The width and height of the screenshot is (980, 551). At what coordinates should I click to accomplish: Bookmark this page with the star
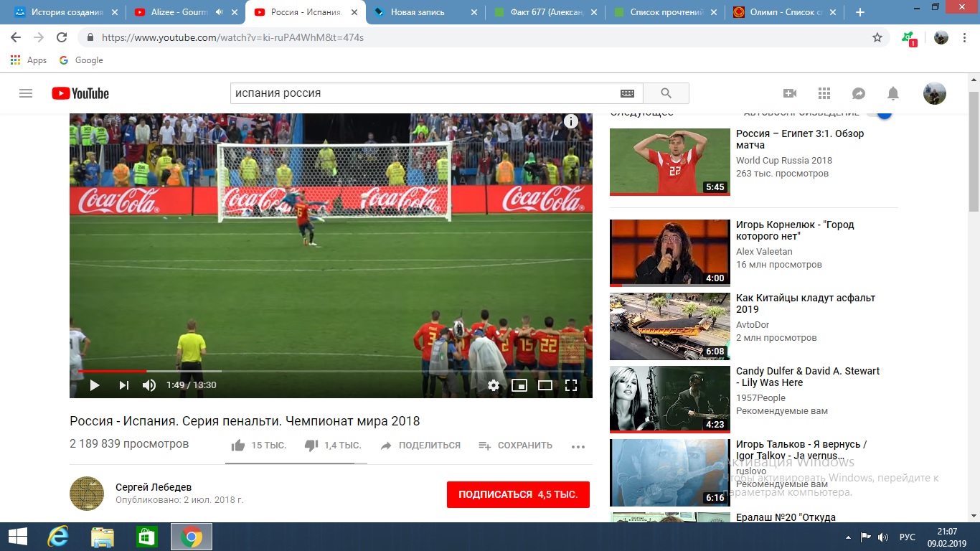877,37
